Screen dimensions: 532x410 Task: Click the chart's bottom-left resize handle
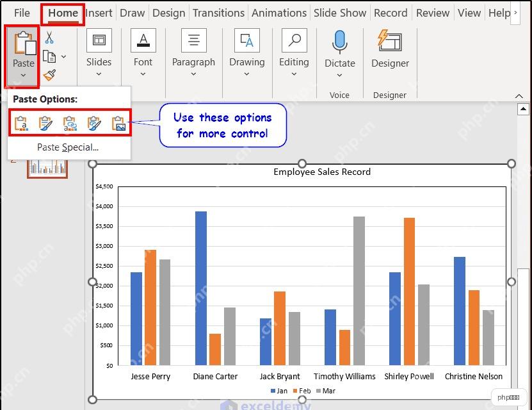pos(92,400)
